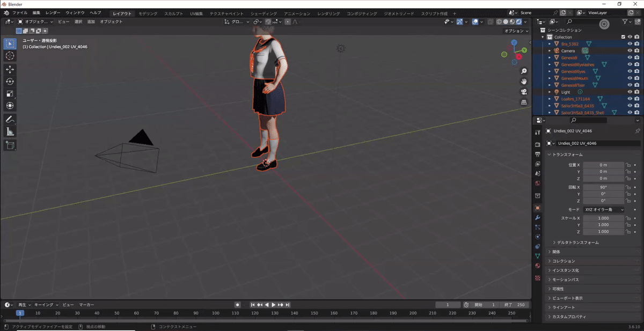Click the current frame marker at 1
Image resolution: width=644 pixels, height=331 pixels.
(x=20, y=313)
